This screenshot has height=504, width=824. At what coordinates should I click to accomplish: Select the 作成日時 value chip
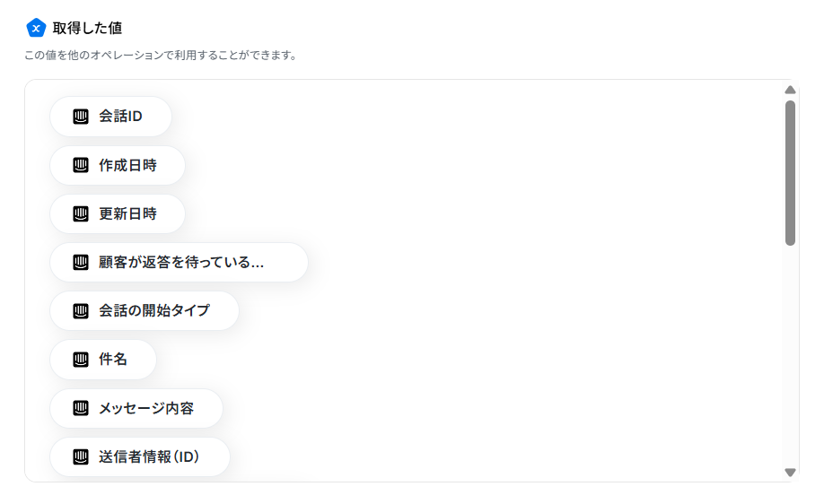tap(118, 165)
